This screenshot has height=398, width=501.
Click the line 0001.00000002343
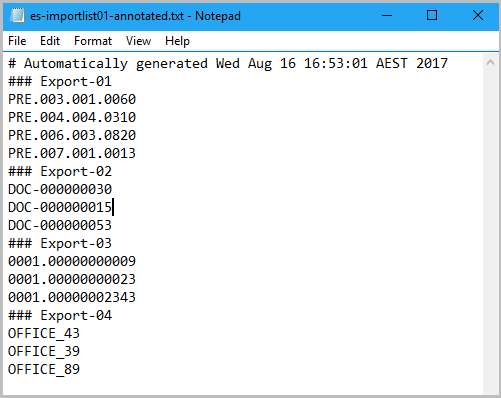[x=72, y=298]
